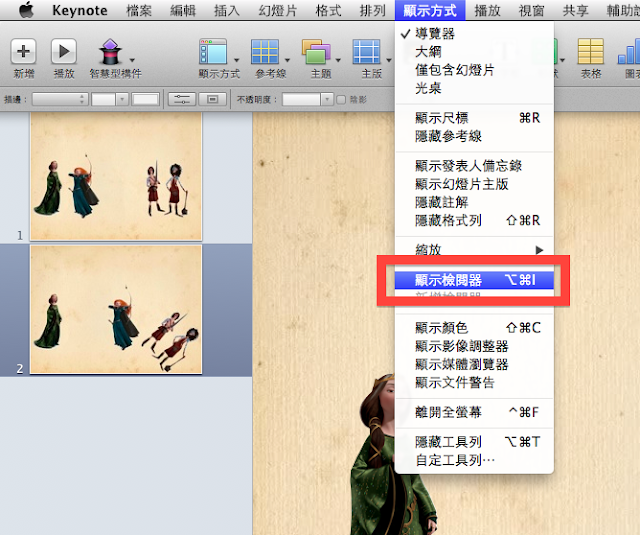The width and height of the screenshot is (640, 535).
Task: Expand the 顯示方式 toolbar dropdown arrow
Action: point(236,60)
